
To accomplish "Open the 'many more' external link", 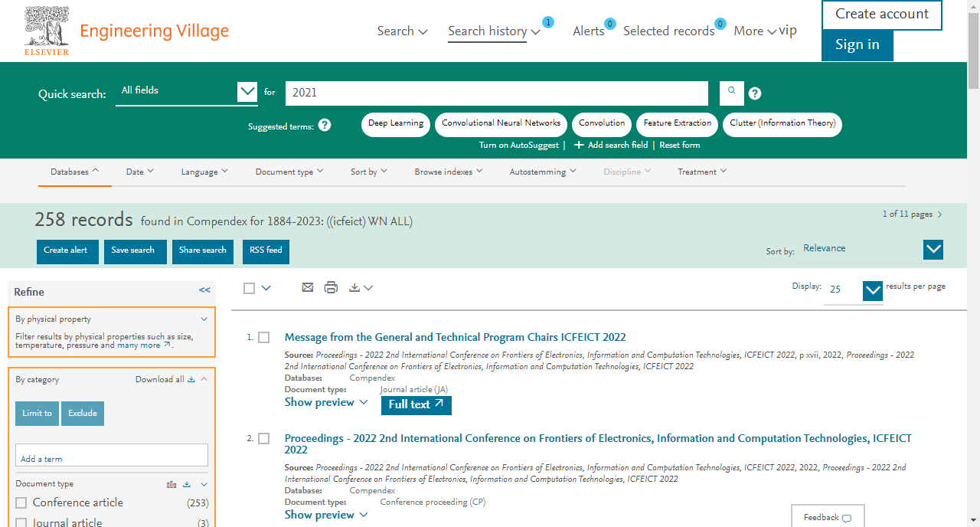I will point(144,345).
